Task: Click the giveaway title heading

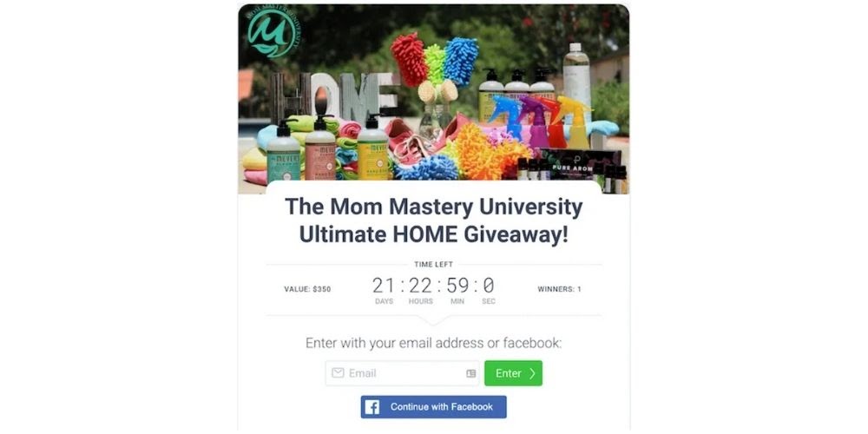Action: coord(433,220)
